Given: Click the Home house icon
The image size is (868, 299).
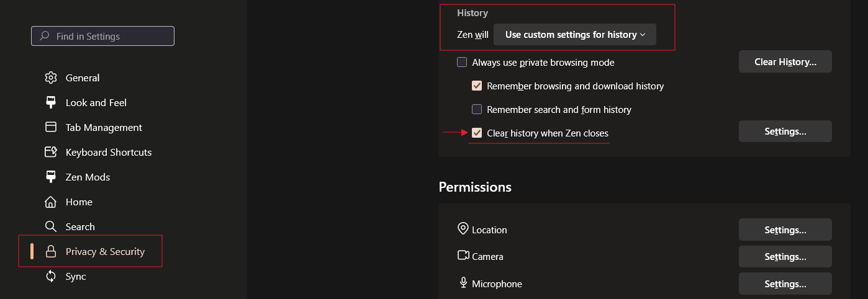Looking at the screenshot, I should [x=51, y=202].
